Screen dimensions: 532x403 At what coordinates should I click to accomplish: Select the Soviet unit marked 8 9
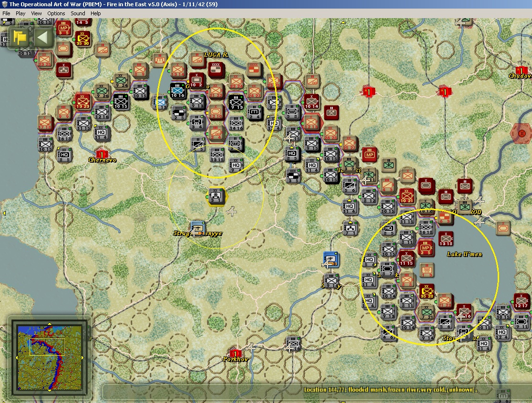140,70
